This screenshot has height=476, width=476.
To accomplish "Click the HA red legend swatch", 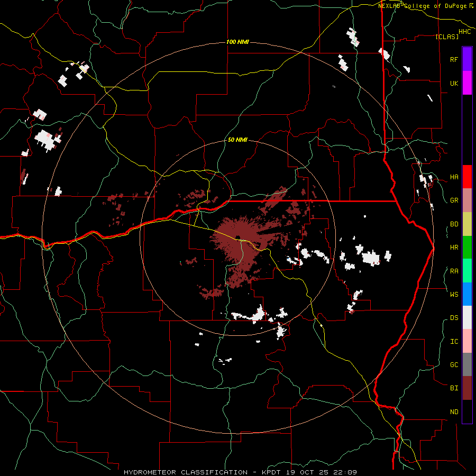I will (x=467, y=177).
